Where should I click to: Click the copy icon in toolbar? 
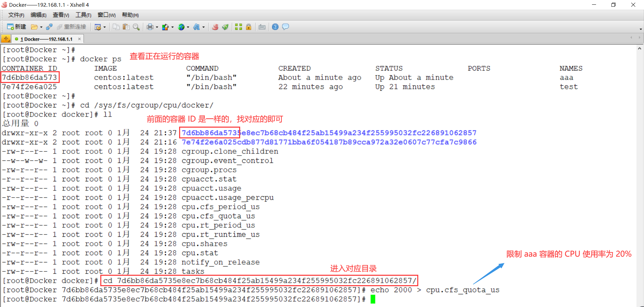pos(116,27)
